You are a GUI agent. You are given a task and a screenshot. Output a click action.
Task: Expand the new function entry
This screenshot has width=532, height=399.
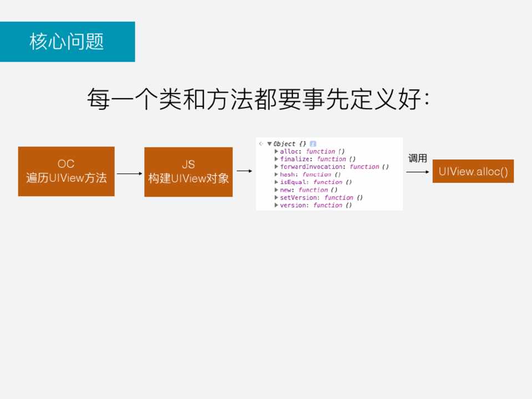tap(276, 190)
